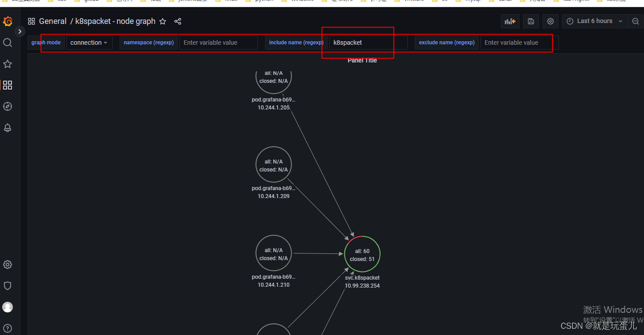Click the Panel Title header
This screenshot has height=335, width=644.
pyautogui.click(x=362, y=60)
